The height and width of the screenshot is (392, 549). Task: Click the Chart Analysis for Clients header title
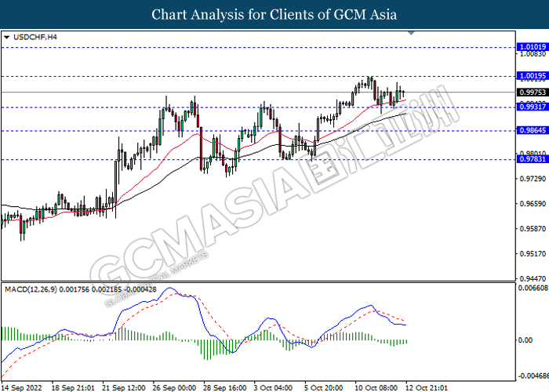[x=274, y=15]
